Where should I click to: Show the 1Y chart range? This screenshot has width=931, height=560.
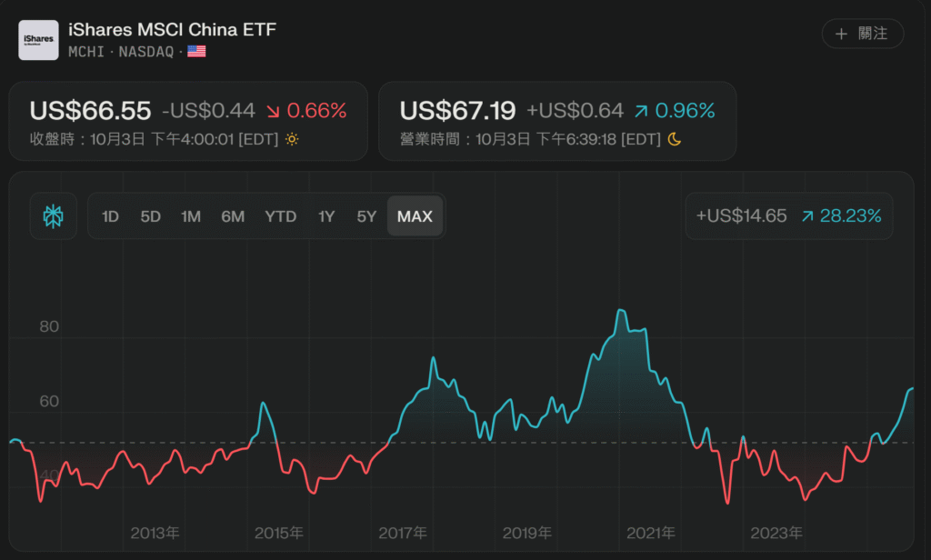point(326,216)
